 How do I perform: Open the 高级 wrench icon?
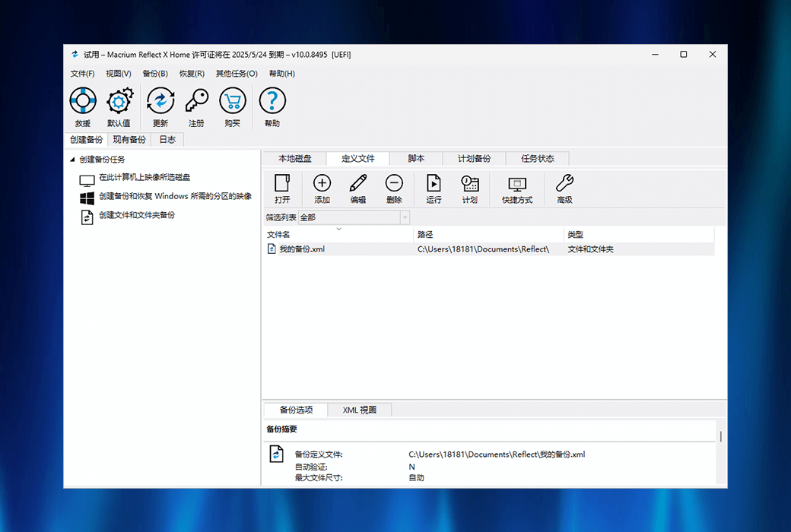pos(564,183)
